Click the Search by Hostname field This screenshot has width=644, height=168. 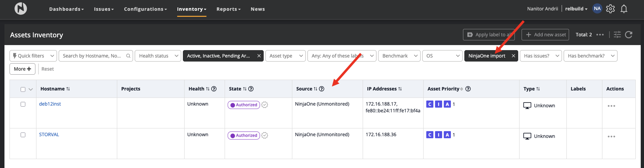point(92,56)
